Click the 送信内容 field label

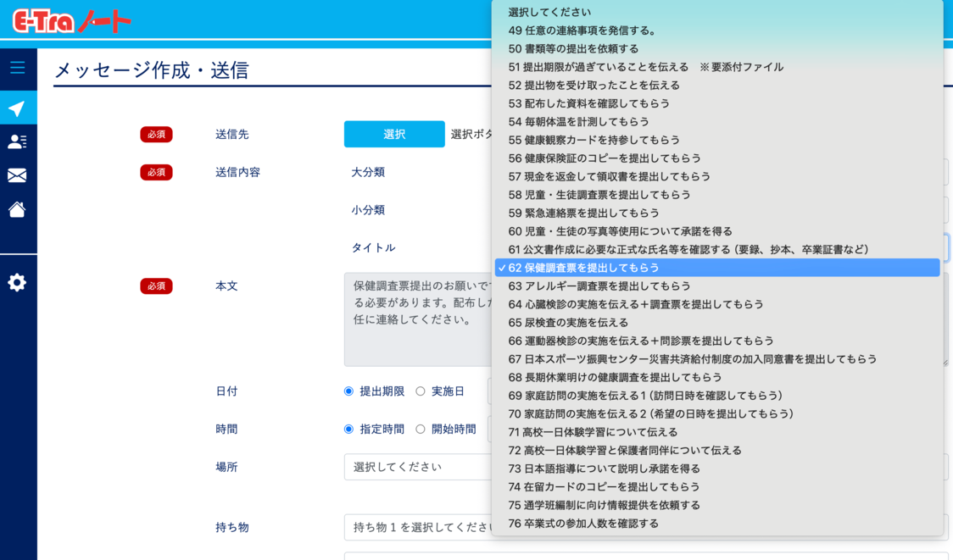click(x=237, y=172)
